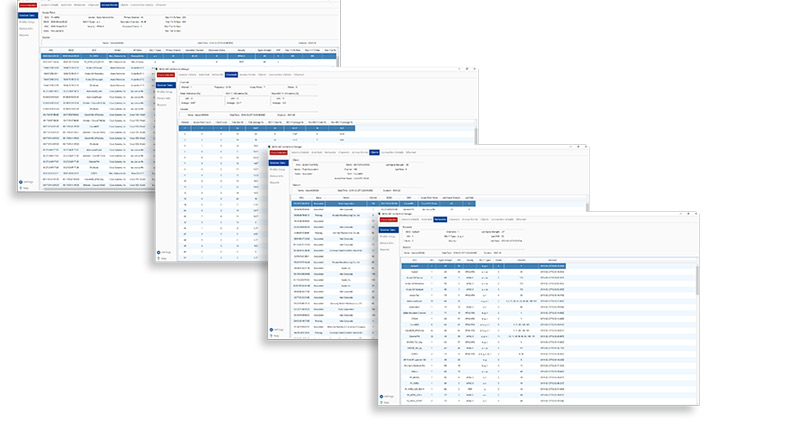The width and height of the screenshot is (800, 425).
Task: Select Session Data in Clients window sidebar
Action: [x=279, y=163]
